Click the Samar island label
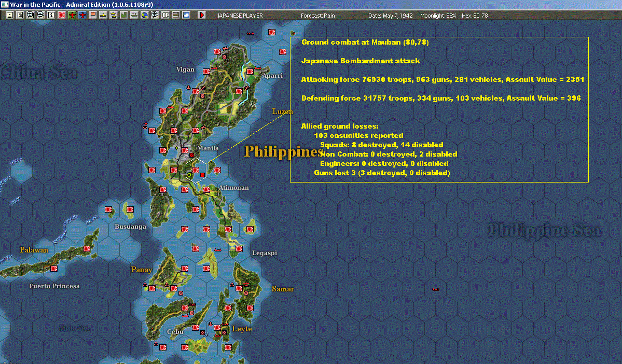622x364 pixels. click(x=283, y=289)
